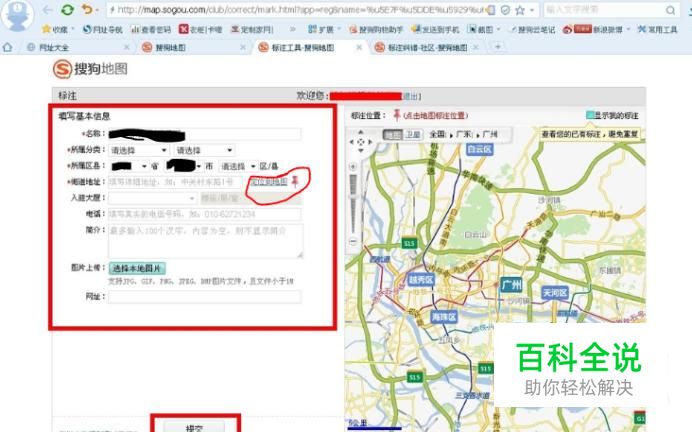Click the 名称 name input field
The height and width of the screenshot is (432, 692).
(205, 134)
